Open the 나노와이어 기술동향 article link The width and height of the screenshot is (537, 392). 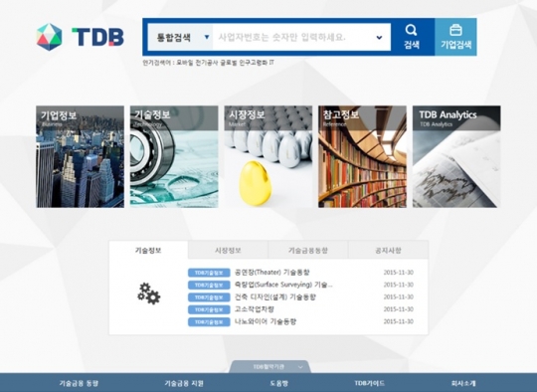[x=266, y=321]
